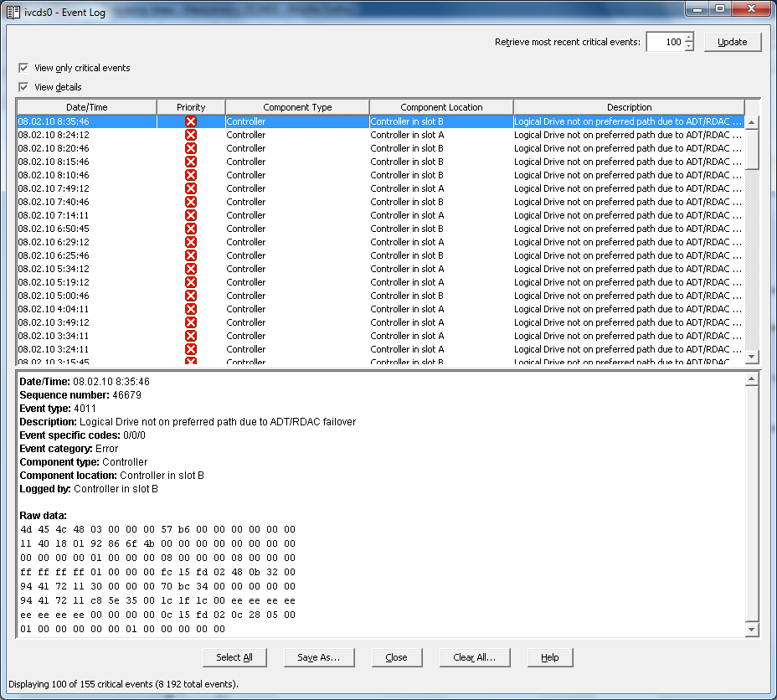
Task: Uncheck View only critical events
Action: pos(23,68)
